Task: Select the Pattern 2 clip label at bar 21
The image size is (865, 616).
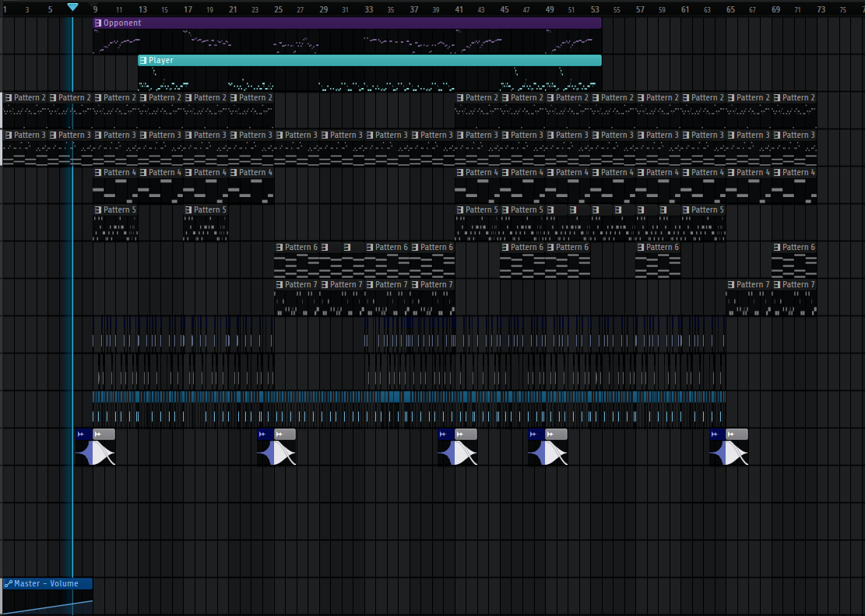Action: click(x=255, y=97)
